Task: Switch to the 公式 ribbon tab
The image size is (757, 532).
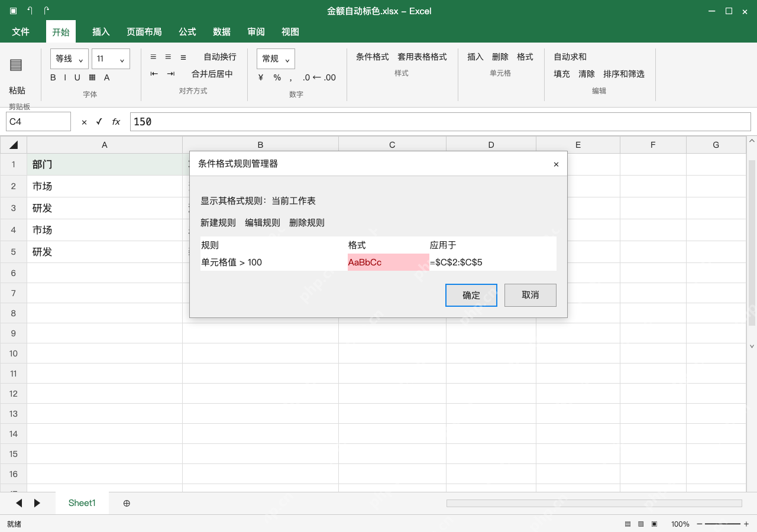Action: pyautogui.click(x=187, y=32)
